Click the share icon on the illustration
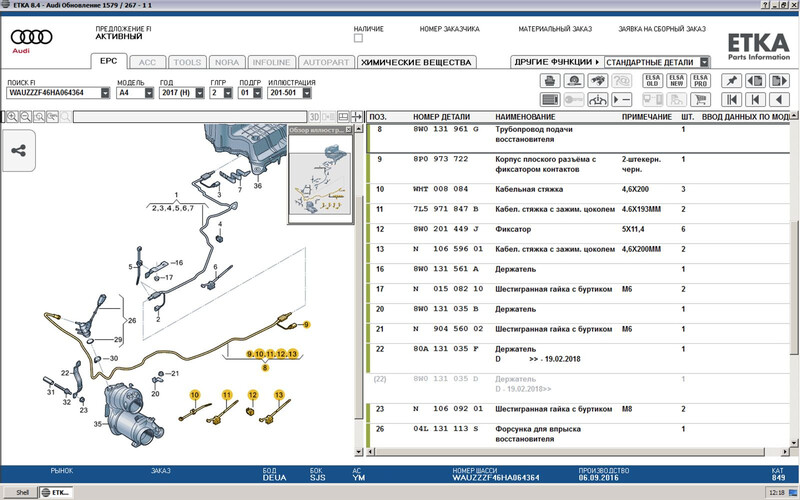 [x=18, y=151]
